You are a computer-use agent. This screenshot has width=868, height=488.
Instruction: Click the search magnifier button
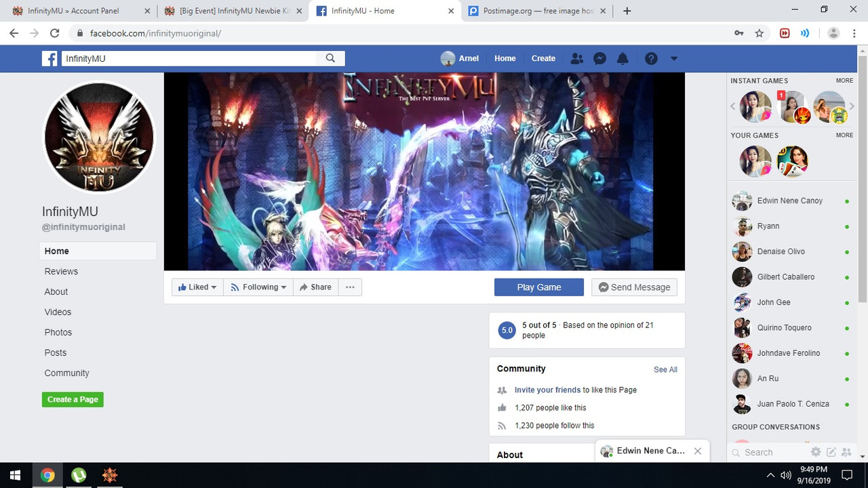pyautogui.click(x=330, y=58)
